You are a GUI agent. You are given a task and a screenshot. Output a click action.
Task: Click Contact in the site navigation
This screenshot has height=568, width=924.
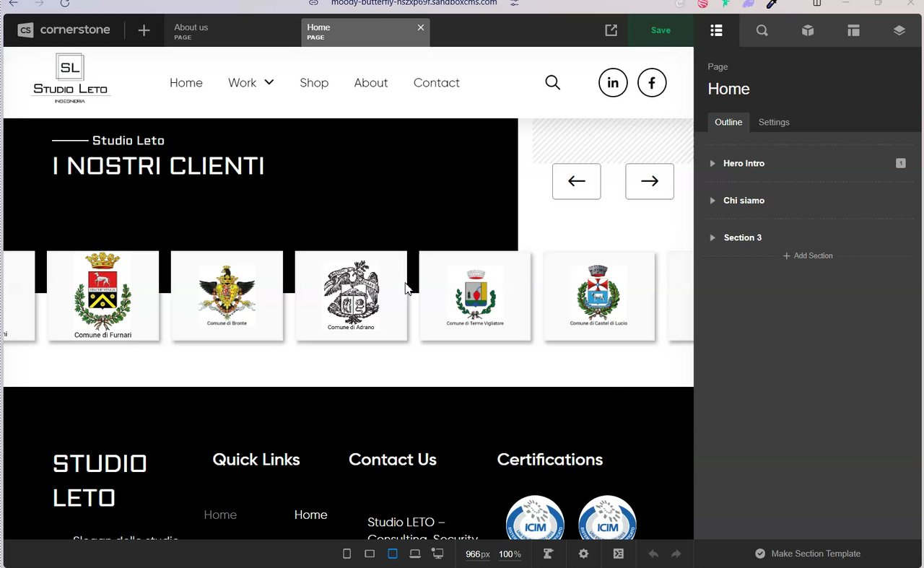437,82
